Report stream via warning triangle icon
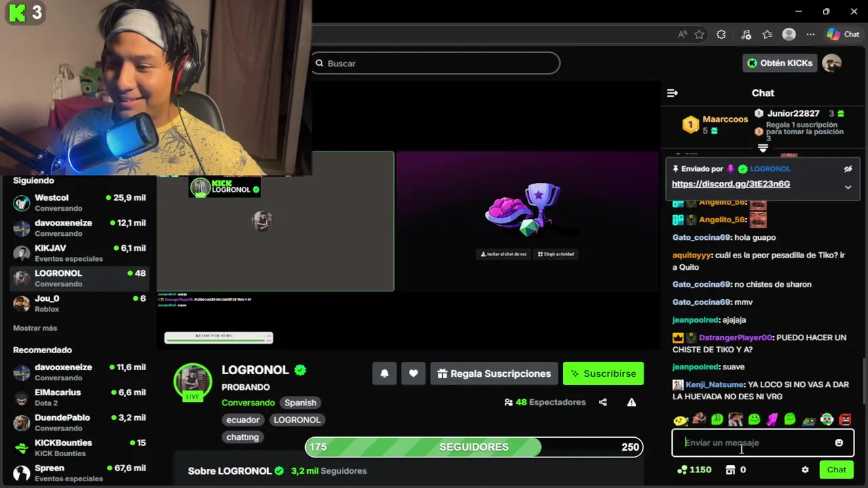The width and height of the screenshot is (868, 488). click(631, 403)
